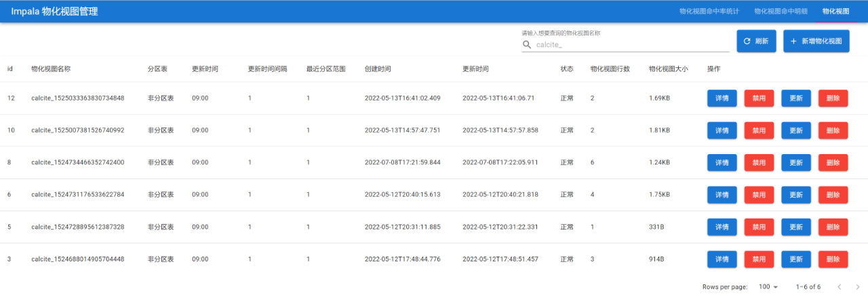Click the 刷新 button

click(x=756, y=41)
